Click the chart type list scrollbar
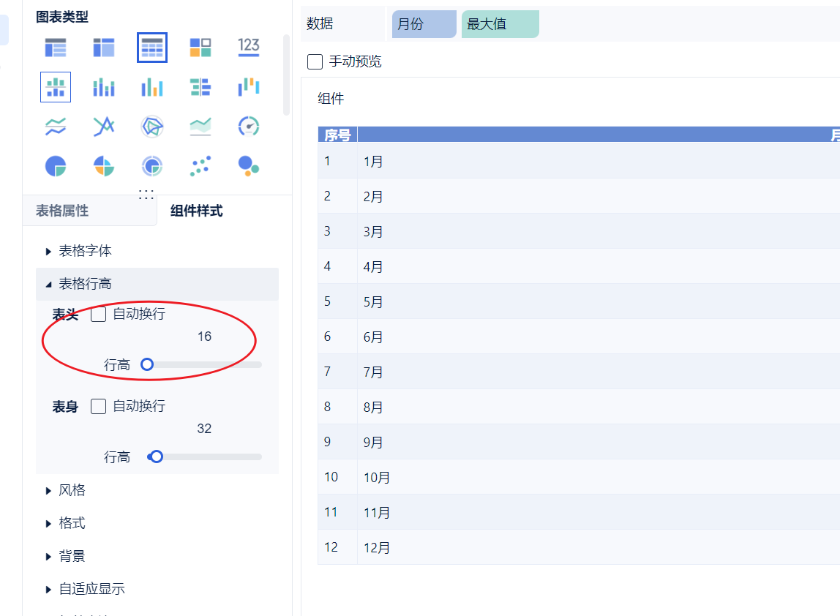Viewport: 840px width, 616px height. pyautogui.click(x=286, y=75)
